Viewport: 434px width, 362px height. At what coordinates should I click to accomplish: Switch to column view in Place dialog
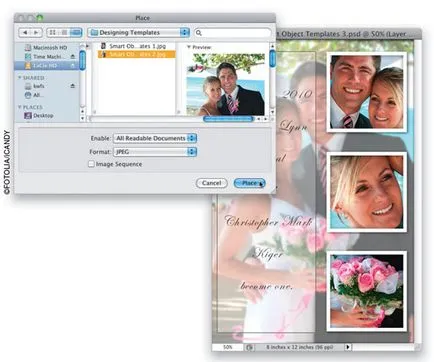(76, 32)
